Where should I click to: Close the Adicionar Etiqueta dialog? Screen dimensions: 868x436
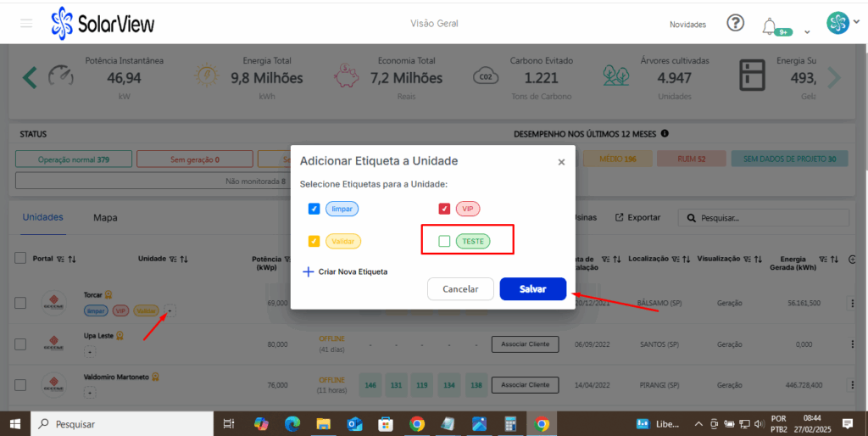coord(561,162)
